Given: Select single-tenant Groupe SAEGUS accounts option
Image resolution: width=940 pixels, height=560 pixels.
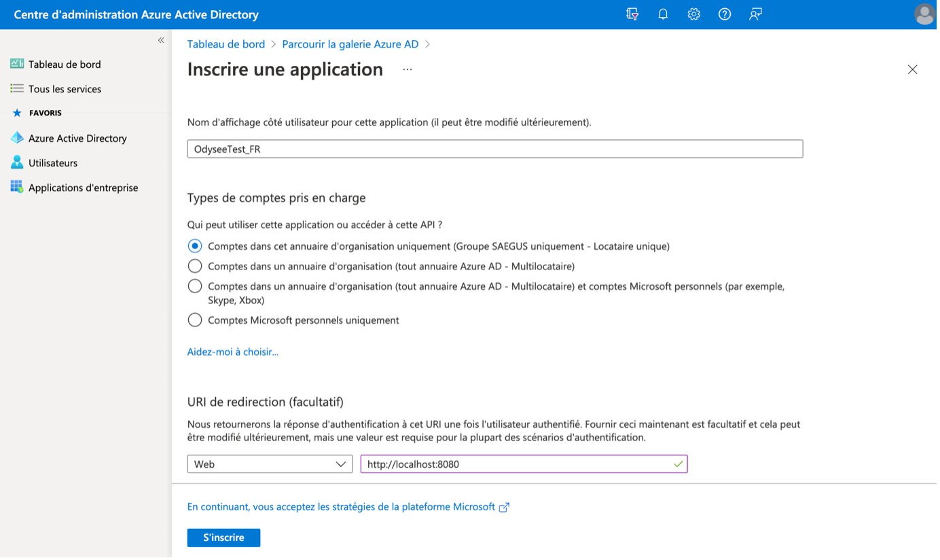Looking at the screenshot, I should click(196, 246).
